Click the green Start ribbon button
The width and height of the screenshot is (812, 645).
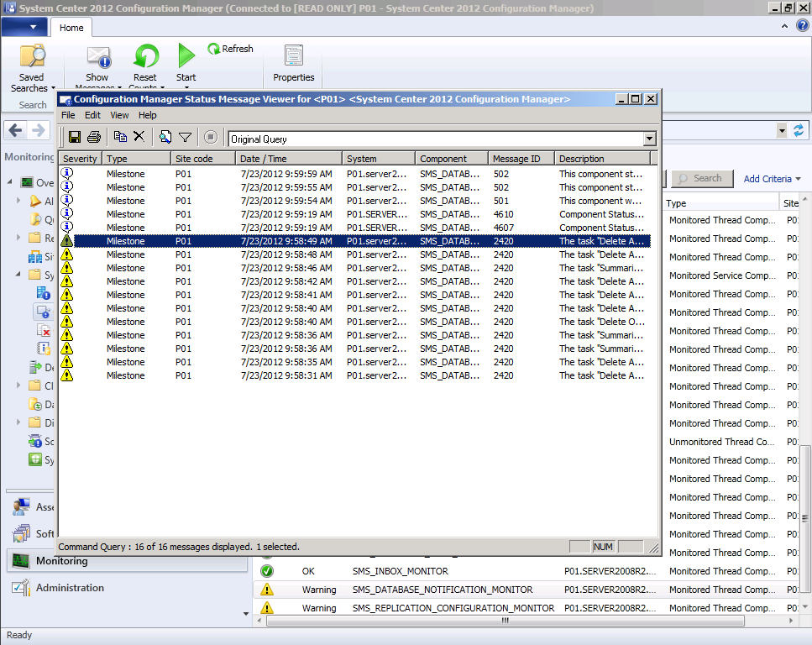click(x=186, y=64)
